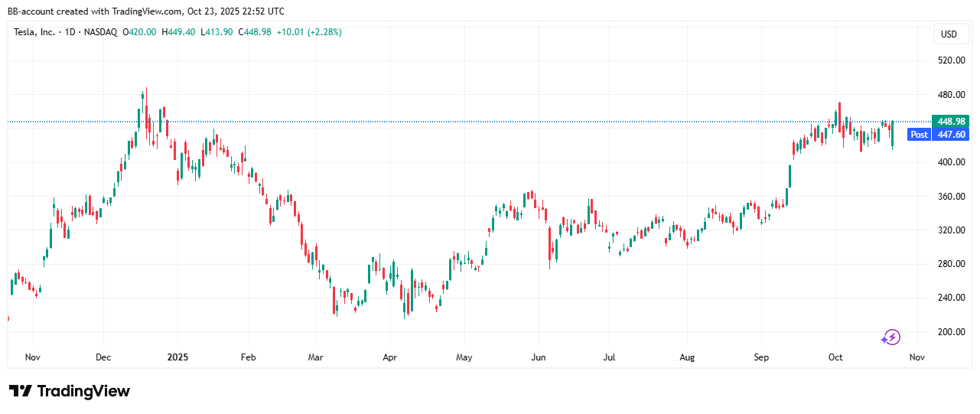Click the purple lightning flash icon
This screenshot has height=414, width=980.
click(x=890, y=337)
